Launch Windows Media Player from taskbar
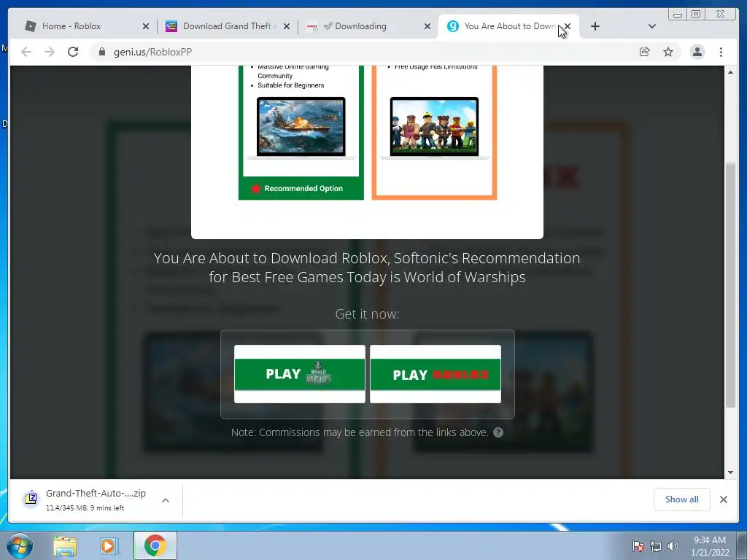This screenshot has height=560, width=747. coord(109,546)
